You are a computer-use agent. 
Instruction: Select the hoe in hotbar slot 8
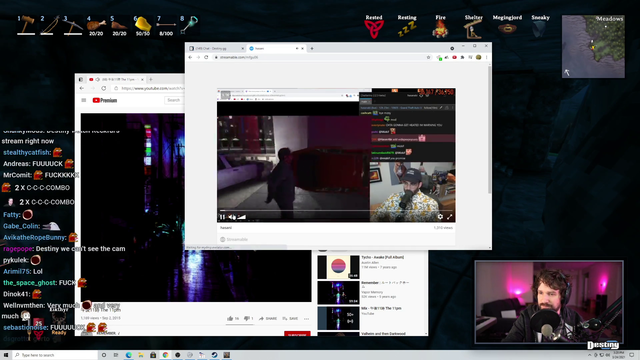pos(189,25)
